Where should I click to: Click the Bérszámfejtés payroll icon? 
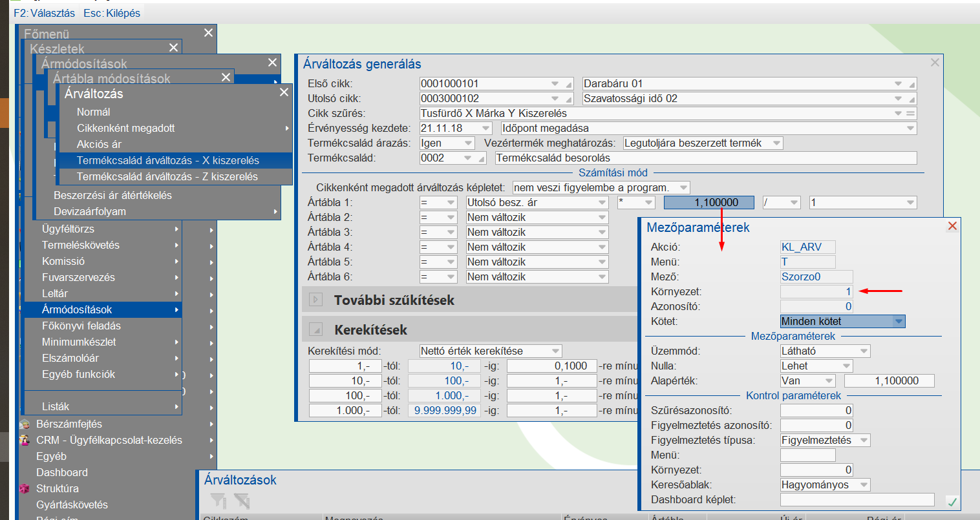coord(25,424)
